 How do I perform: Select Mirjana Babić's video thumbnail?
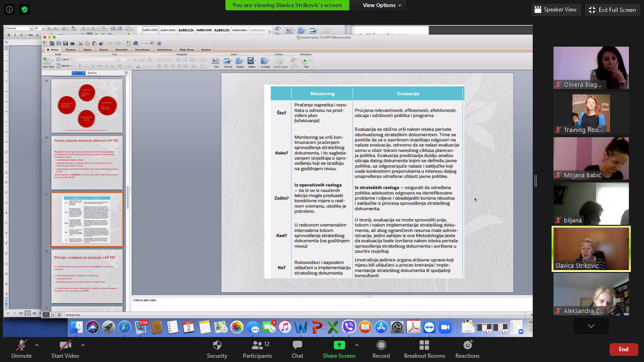point(591,158)
